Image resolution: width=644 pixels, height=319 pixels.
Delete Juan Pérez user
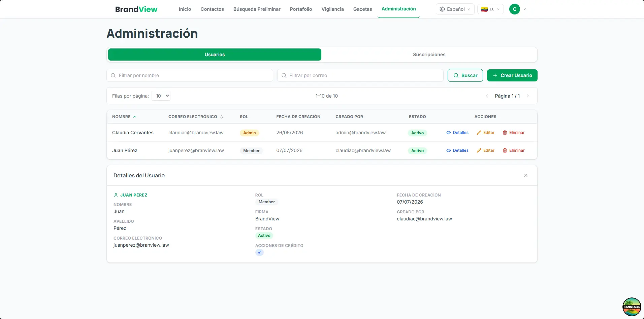coord(514,150)
